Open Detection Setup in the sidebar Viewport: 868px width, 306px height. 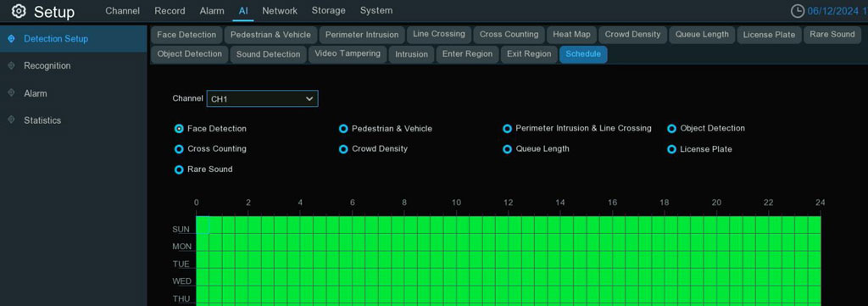pyautogui.click(x=73, y=39)
